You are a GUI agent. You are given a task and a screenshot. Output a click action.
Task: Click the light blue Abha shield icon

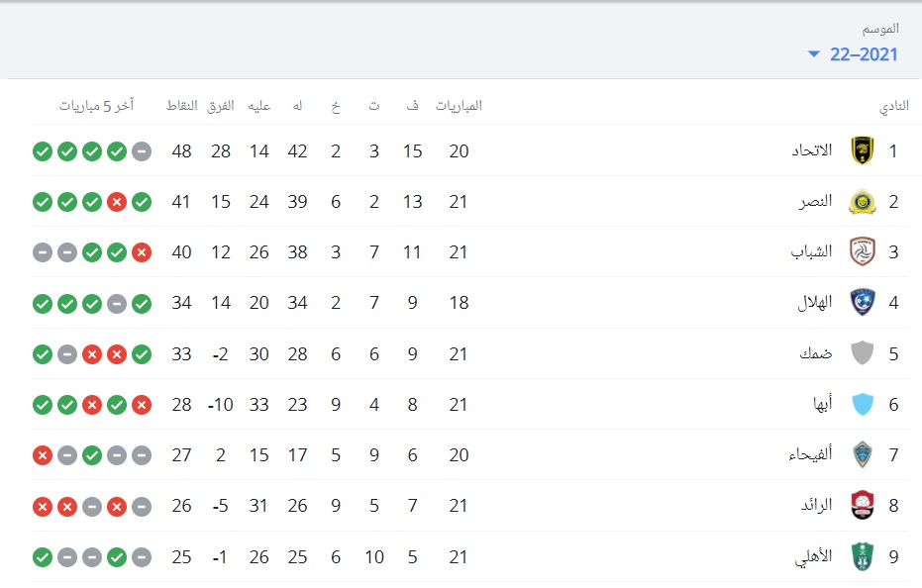(862, 404)
